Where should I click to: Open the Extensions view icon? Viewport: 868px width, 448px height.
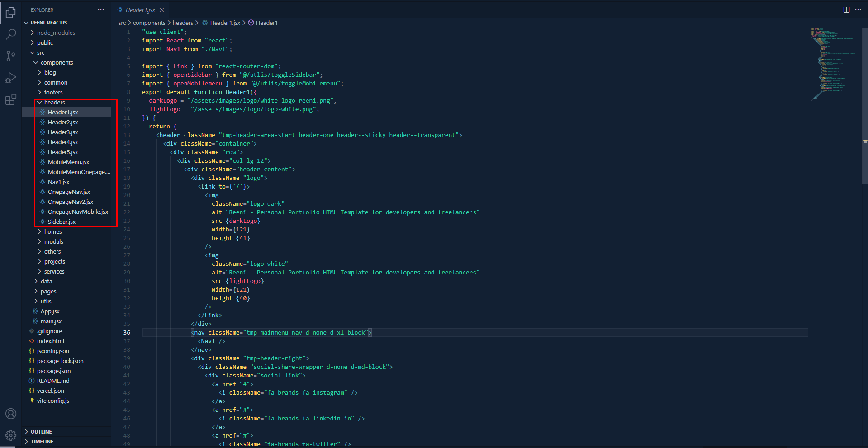pyautogui.click(x=11, y=99)
